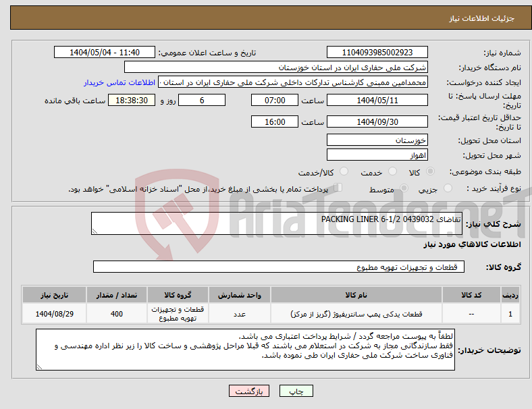The width and height of the screenshot is (532, 409).
Task: Click the buyer organization name field
Action: [276, 67]
